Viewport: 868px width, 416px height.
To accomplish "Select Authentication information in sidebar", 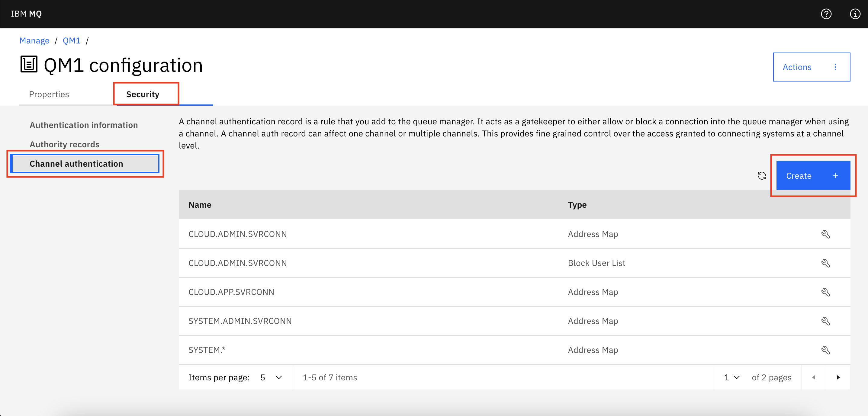I will 84,125.
